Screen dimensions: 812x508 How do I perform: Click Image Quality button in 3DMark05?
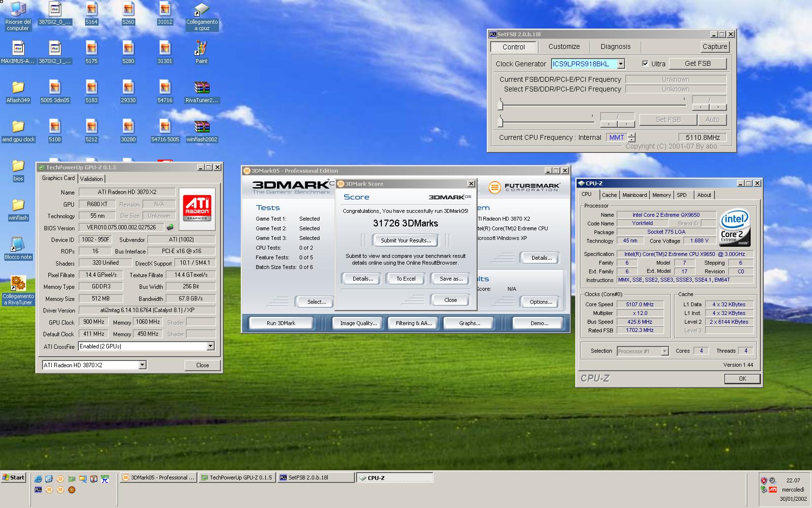358,323
